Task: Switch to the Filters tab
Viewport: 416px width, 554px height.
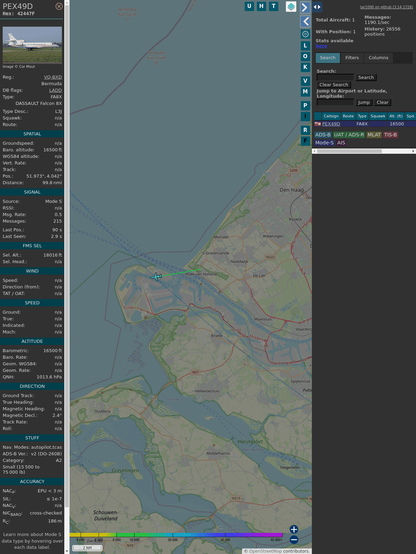Action: click(x=352, y=58)
